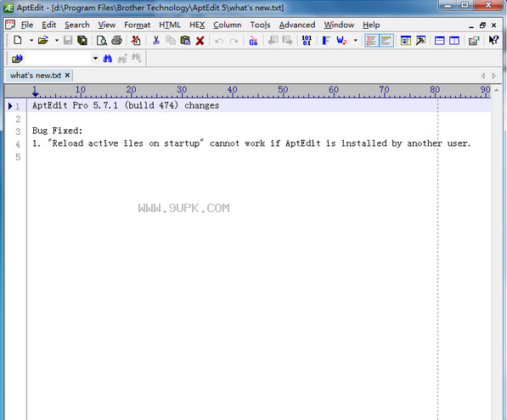Toggle the 1010 hex mode icon
Viewport: 507px width, 420px height.
click(x=307, y=41)
